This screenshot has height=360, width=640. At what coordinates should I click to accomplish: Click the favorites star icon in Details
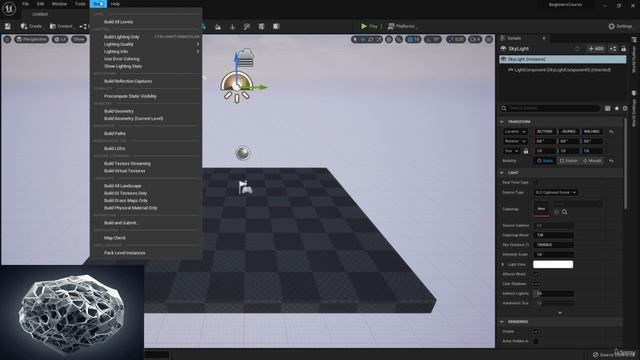pos(617,108)
